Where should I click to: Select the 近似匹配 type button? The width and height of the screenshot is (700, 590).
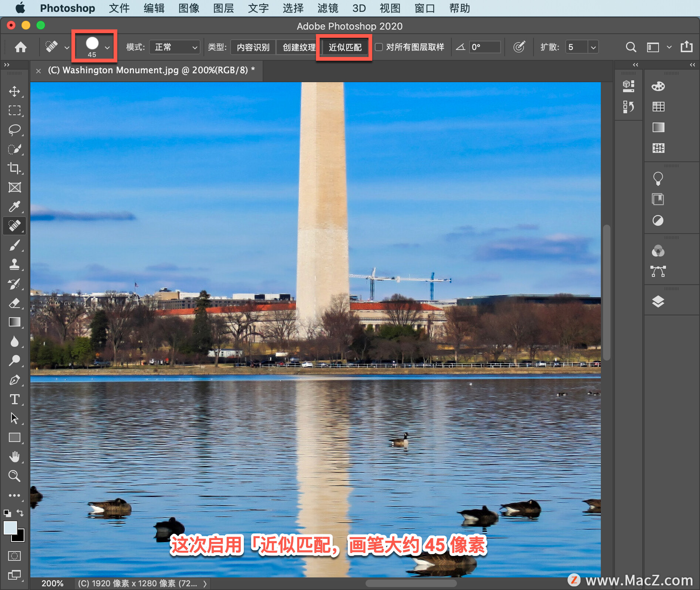point(345,47)
